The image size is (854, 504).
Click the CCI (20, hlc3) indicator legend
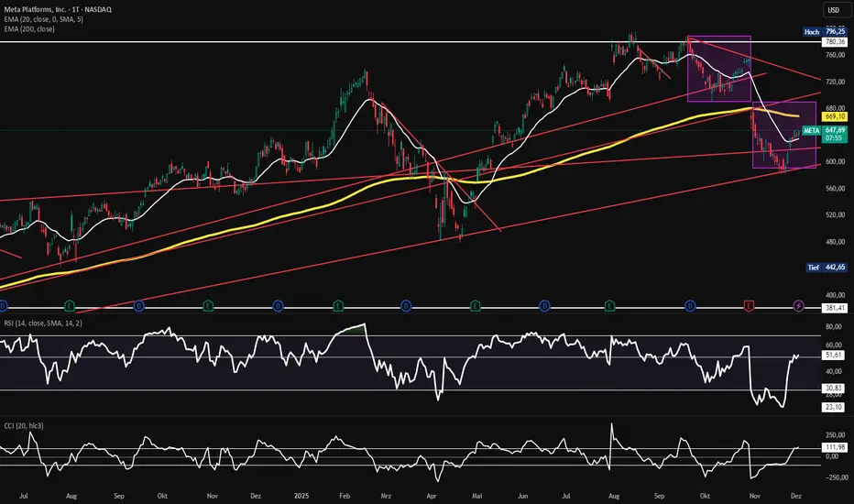(24, 425)
